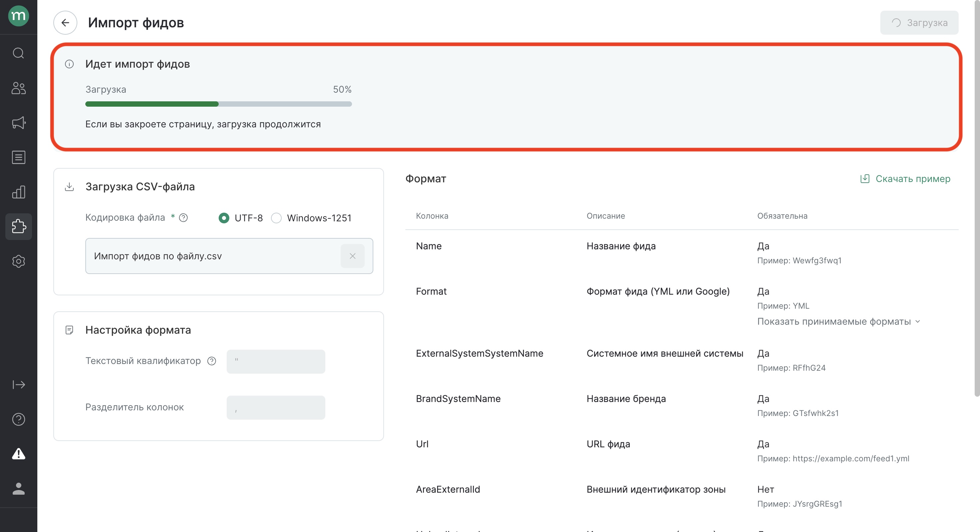Click the import progress bar
The image size is (980, 532).
[218, 104]
